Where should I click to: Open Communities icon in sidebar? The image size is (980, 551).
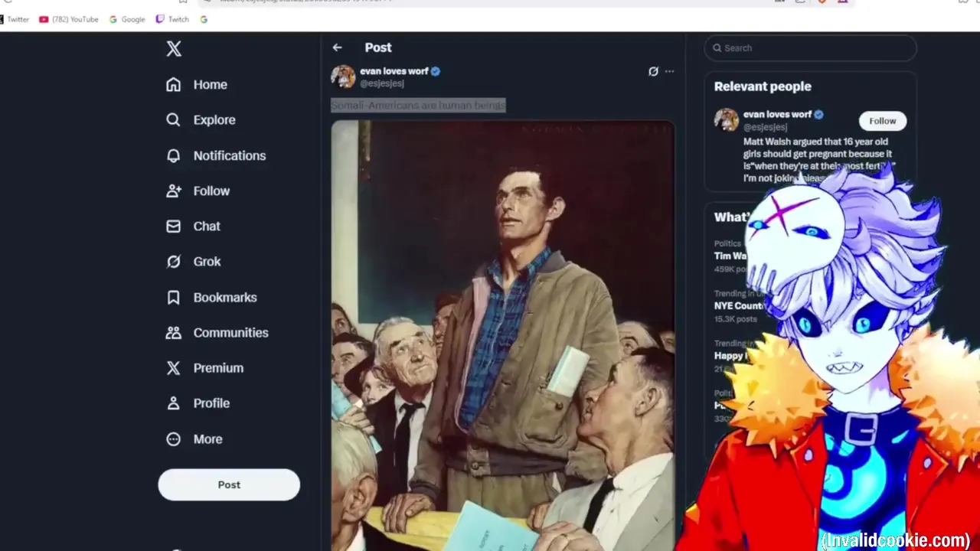(174, 332)
